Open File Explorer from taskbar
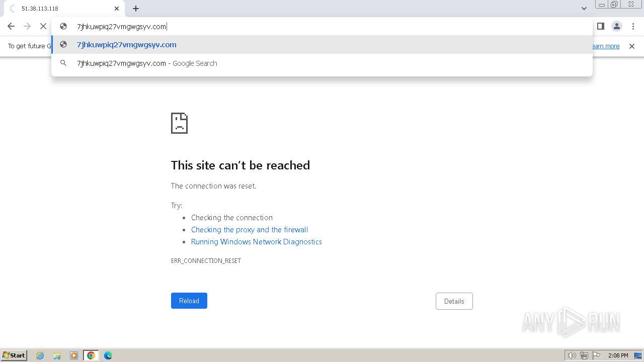Image resolution: width=644 pixels, height=362 pixels. point(57,355)
